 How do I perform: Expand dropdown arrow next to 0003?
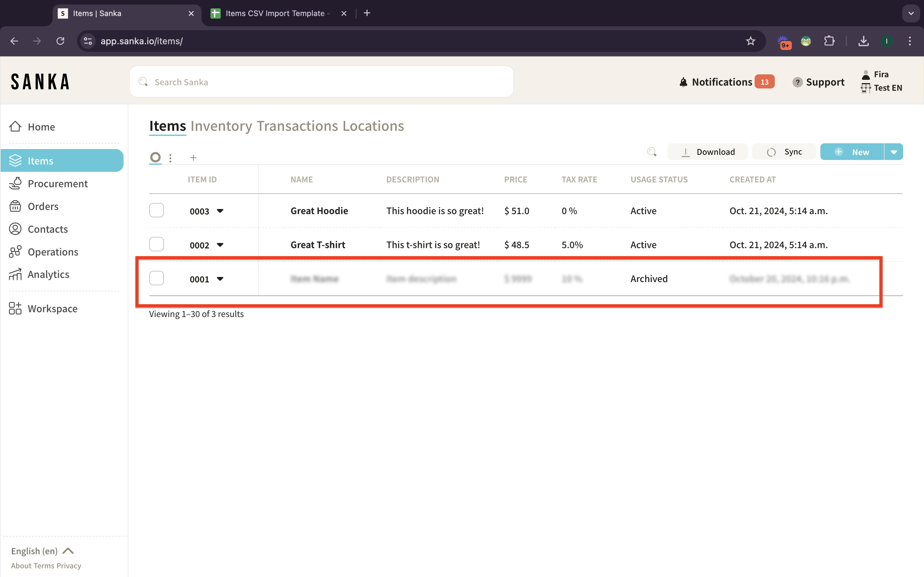click(x=220, y=211)
